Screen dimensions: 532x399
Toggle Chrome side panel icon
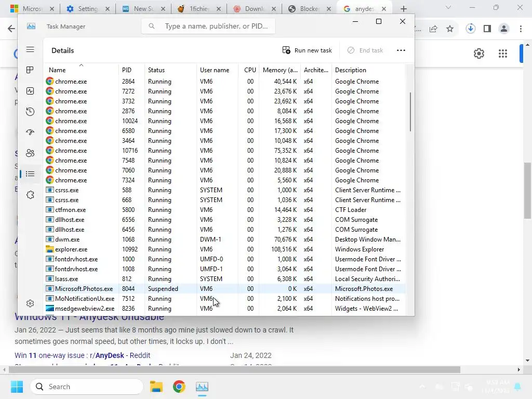click(487, 29)
